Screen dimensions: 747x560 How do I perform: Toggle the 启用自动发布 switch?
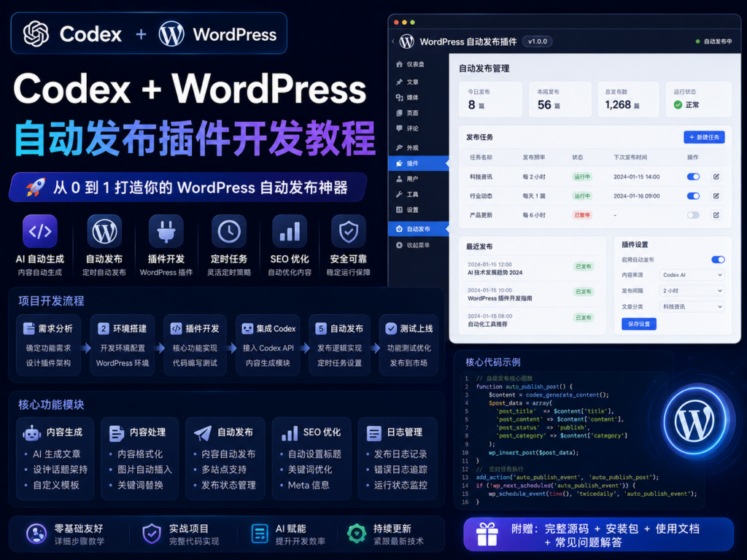pyautogui.click(x=718, y=260)
